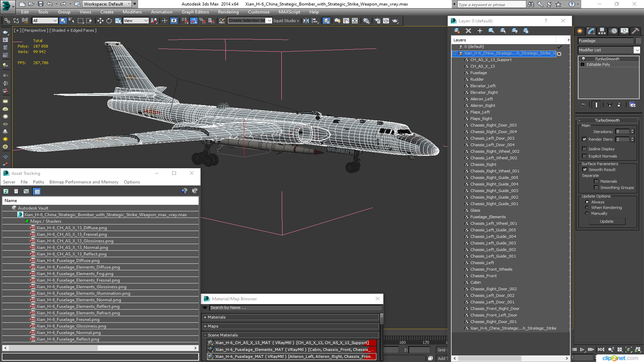Select When Rendering update option
This screenshot has width=644, height=362.
[587, 208]
